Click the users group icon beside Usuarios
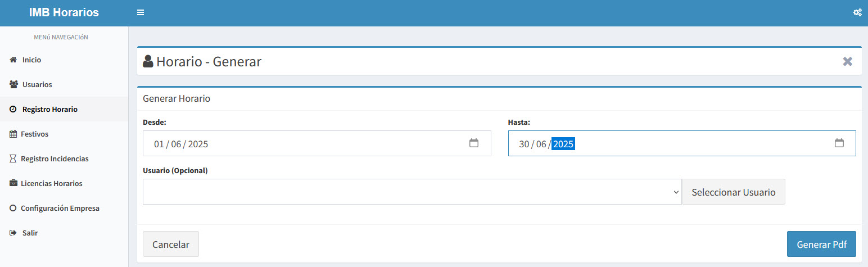Viewport: 868px width, 267px height. pyautogui.click(x=14, y=84)
